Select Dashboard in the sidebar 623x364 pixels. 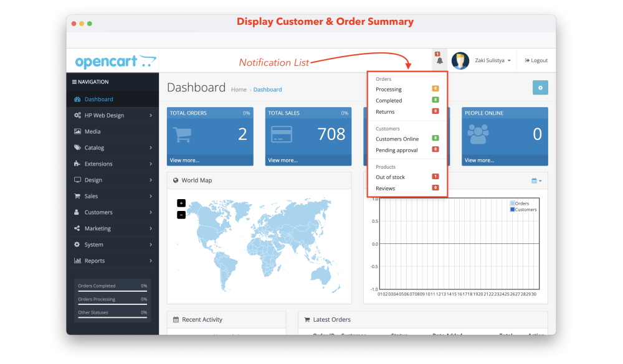[98, 100]
